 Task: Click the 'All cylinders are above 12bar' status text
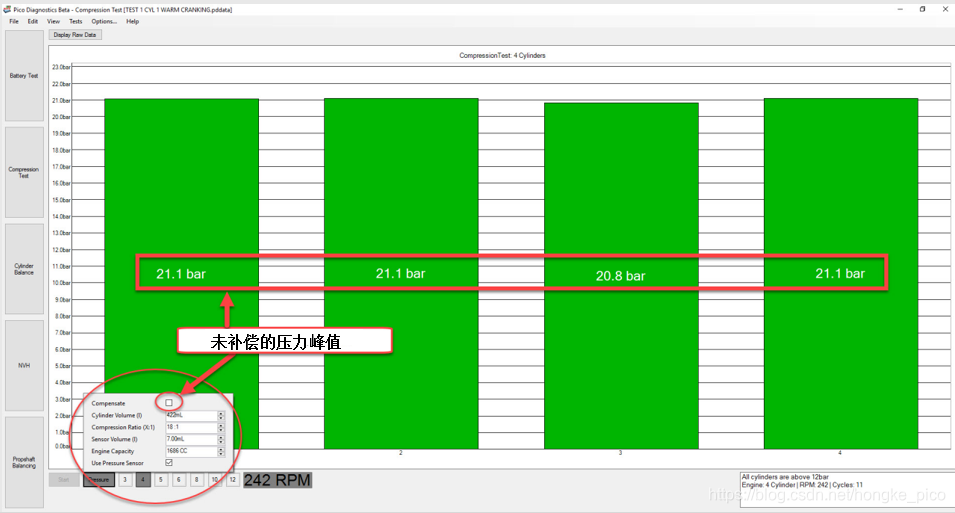(x=785, y=477)
